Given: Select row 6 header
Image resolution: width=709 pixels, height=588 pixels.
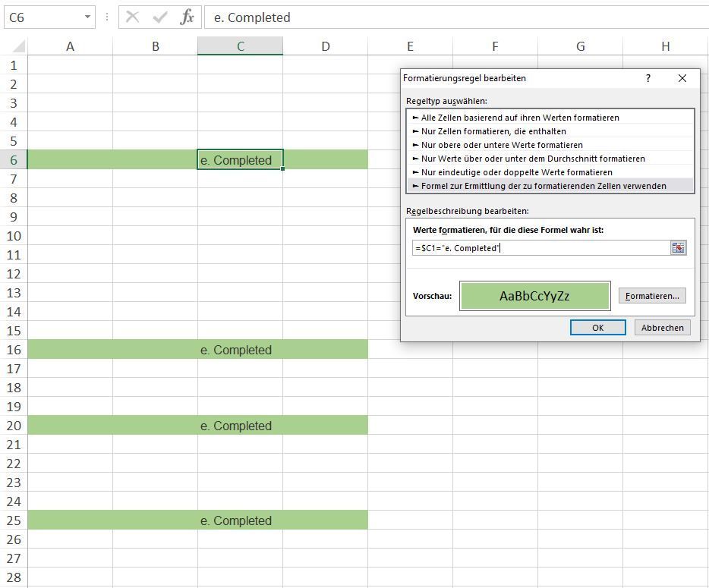Looking at the screenshot, I should pyautogui.click(x=14, y=160).
